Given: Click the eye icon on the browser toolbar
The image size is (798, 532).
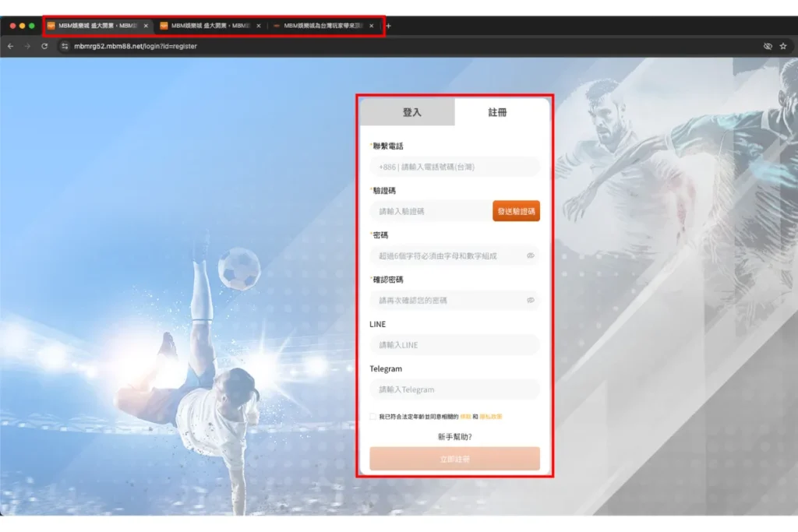Looking at the screenshot, I should point(768,46).
